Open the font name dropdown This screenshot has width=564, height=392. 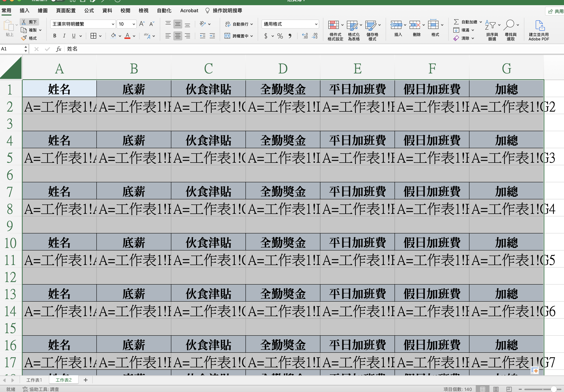(x=113, y=24)
